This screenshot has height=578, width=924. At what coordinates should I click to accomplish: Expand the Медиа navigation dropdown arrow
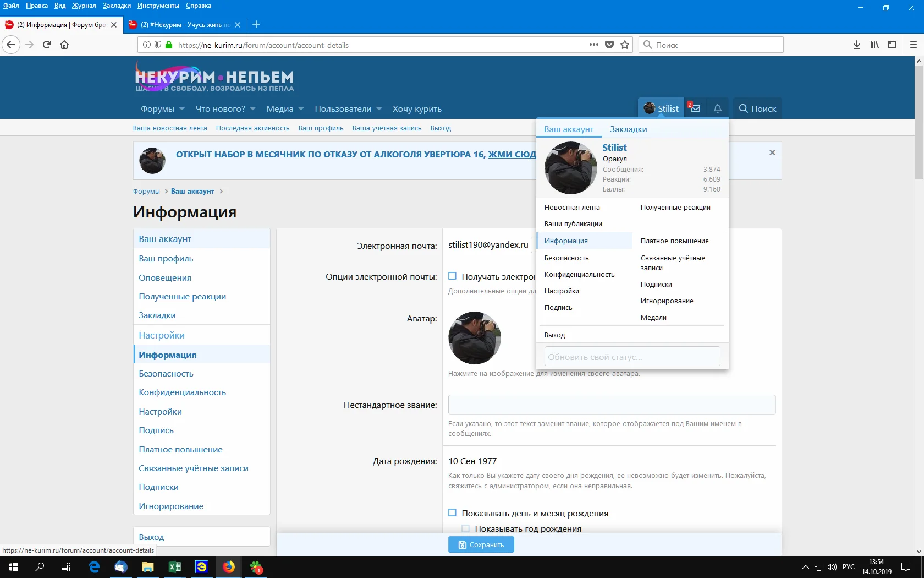point(301,109)
